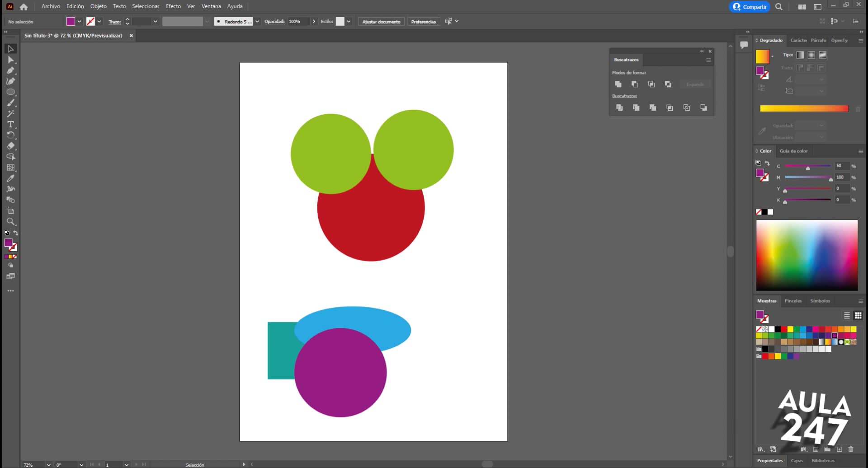868x468 pixels.
Task: Open the fill color dropdown arrow
Action: tap(80, 21)
